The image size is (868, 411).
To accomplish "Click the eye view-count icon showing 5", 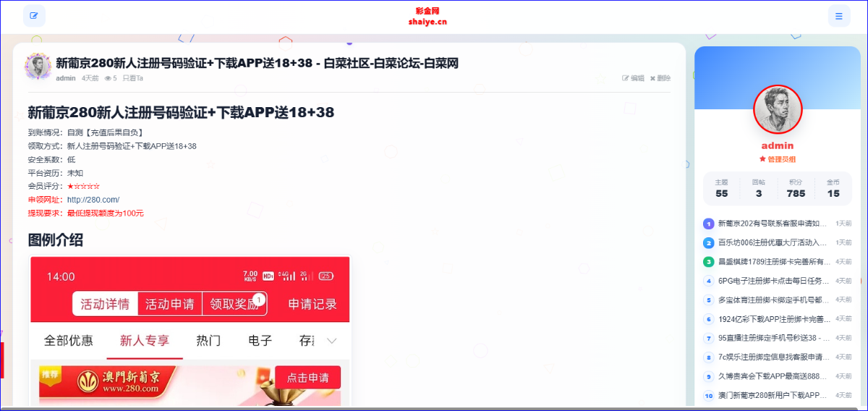I will pos(111,78).
